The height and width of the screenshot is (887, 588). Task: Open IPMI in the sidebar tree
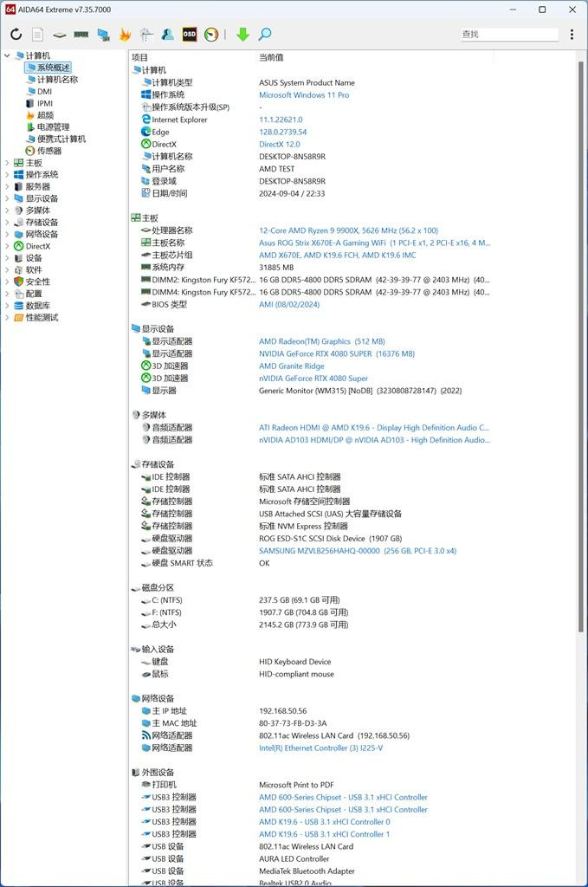(x=39, y=104)
